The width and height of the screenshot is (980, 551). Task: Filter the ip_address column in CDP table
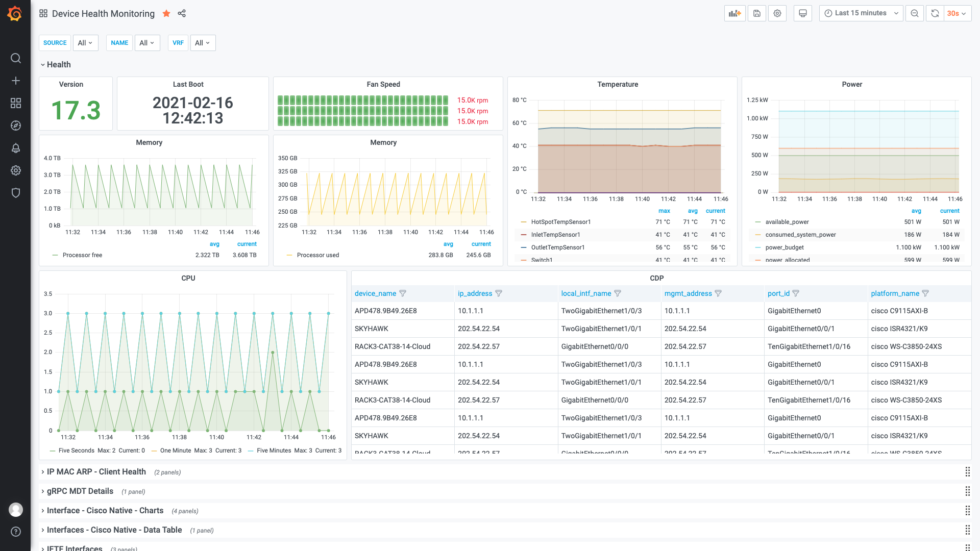(499, 293)
